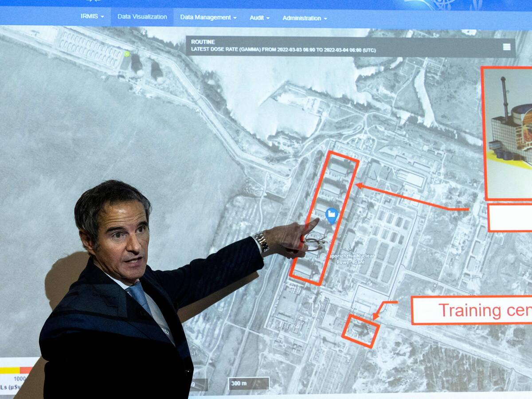Switch to the Data Visualization tab
Viewport: 532px width, 399px height.
(x=141, y=17)
